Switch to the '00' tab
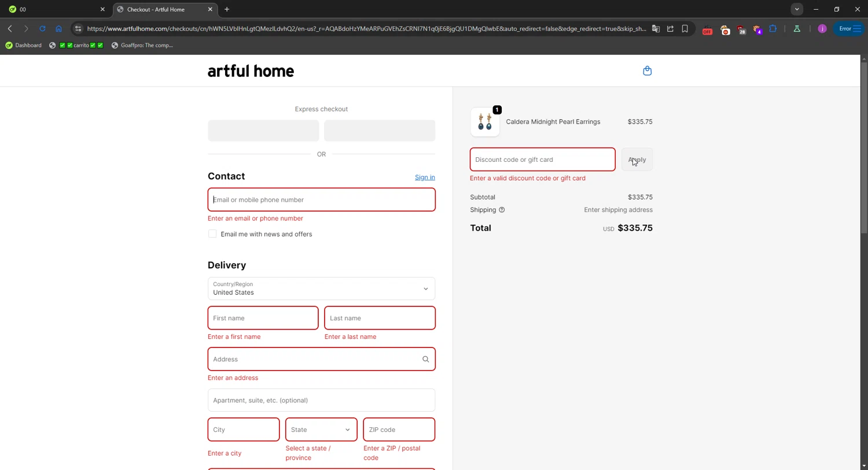The width and height of the screenshot is (868, 470). pyautogui.click(x=55, y=9)
